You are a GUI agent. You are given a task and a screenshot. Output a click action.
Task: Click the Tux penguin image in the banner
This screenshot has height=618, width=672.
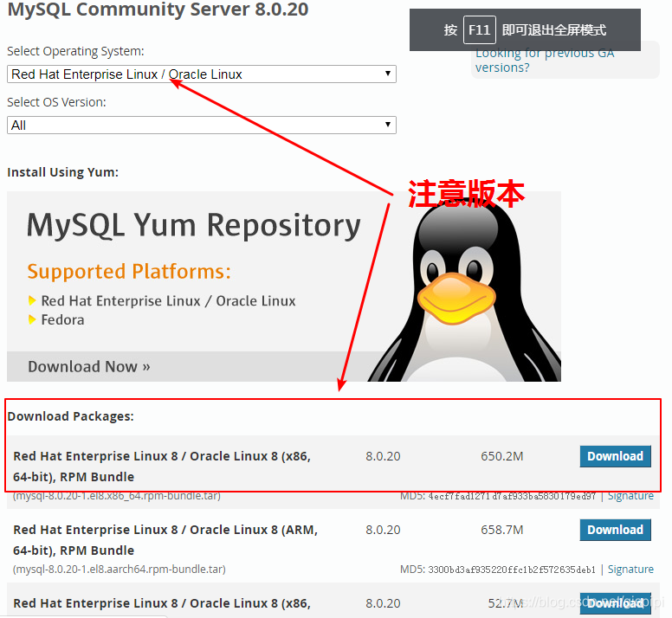click(x=465, y=291)
